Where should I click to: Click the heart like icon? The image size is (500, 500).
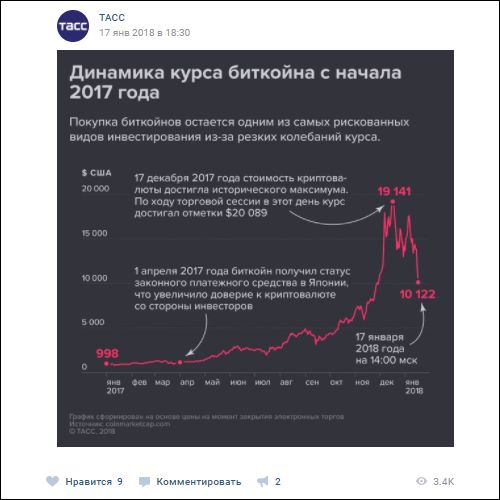[52, 481]
